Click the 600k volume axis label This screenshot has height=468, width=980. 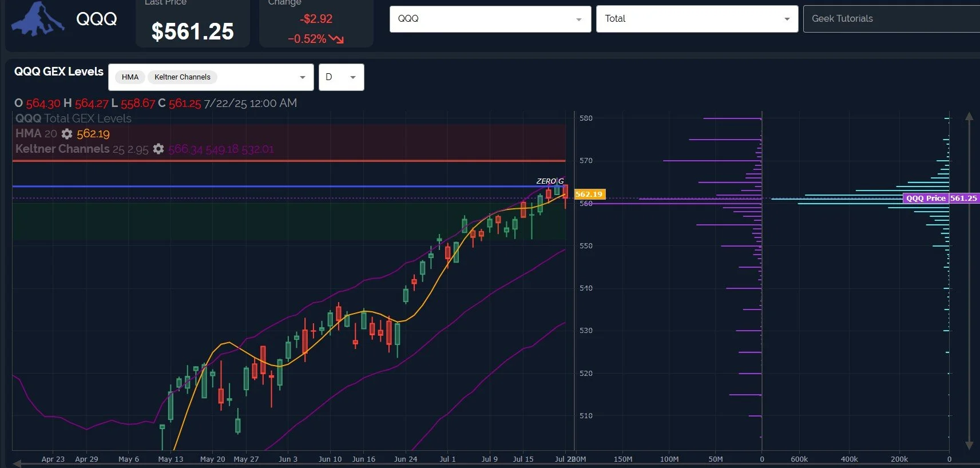coord(799,459)
